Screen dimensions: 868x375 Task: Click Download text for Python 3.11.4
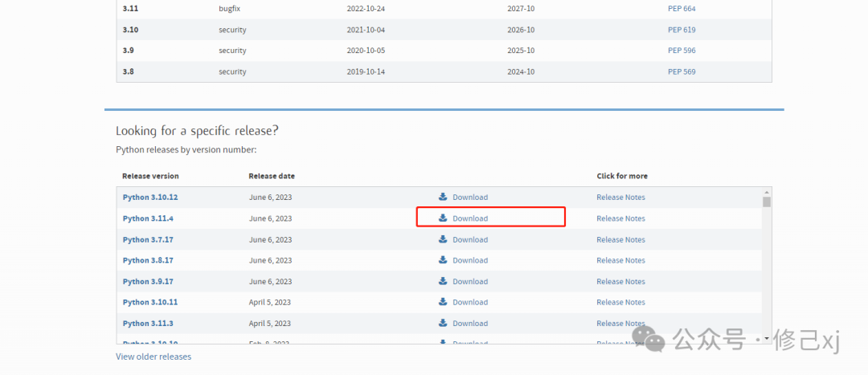pyautogui.click(x=470, y=218)
